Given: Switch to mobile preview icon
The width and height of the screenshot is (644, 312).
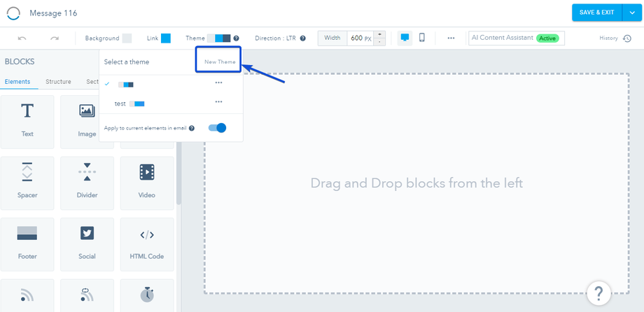Looking at the screenshot, I should (422, 38).
